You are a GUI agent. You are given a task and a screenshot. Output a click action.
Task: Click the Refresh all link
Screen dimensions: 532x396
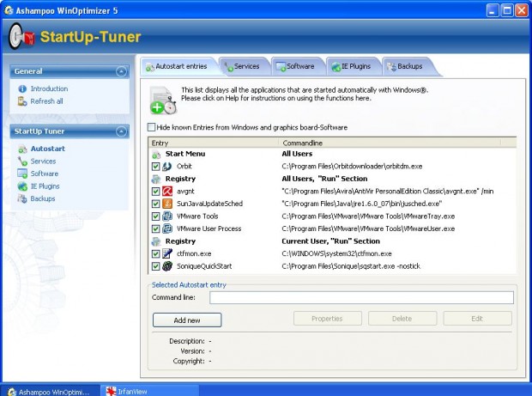tap(47, 101)
